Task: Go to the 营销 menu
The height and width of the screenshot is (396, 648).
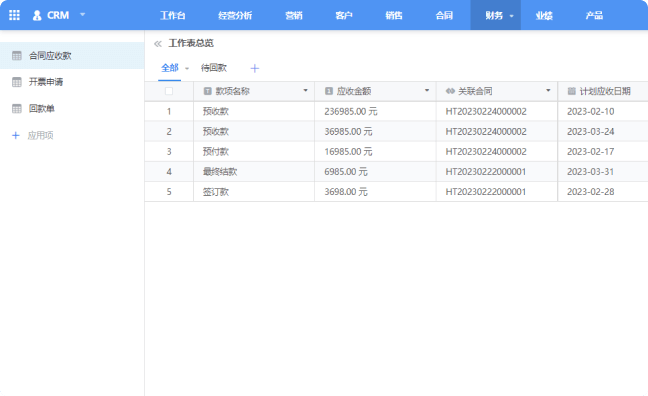Action: pyautogui.click(x=294, y=15)
